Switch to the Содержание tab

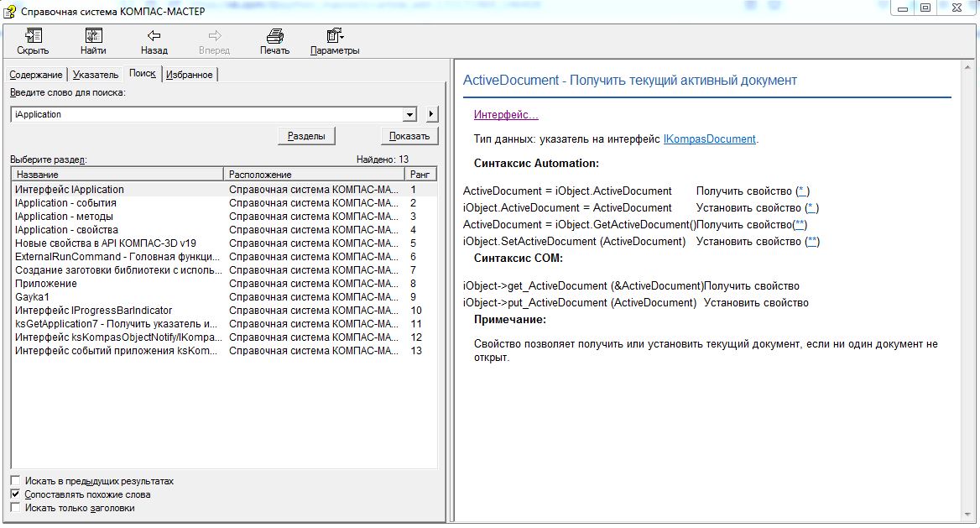35,75
